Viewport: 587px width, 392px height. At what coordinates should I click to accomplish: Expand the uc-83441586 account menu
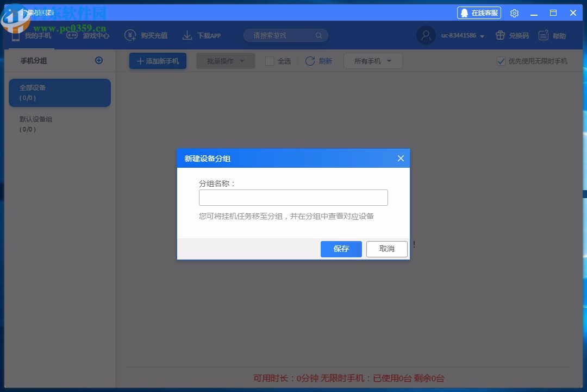(461, 35)
